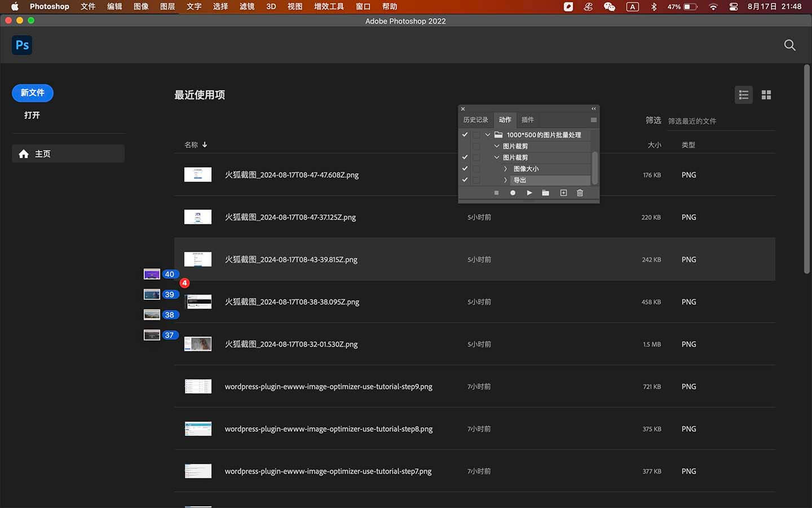Click thumbnail of 火狐截图 08-32-01.530Z file
812x508 pixels.
click(198, 344)
